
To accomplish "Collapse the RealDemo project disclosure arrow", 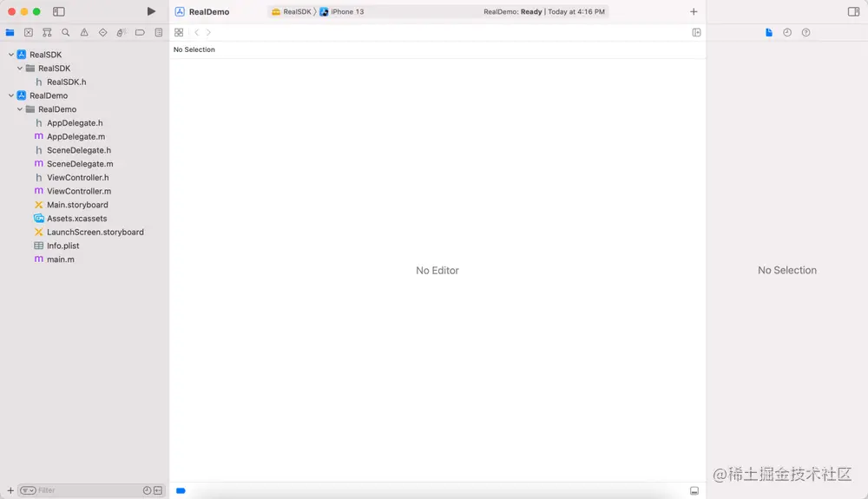I will pyautogui.click(x=11, y=95).
